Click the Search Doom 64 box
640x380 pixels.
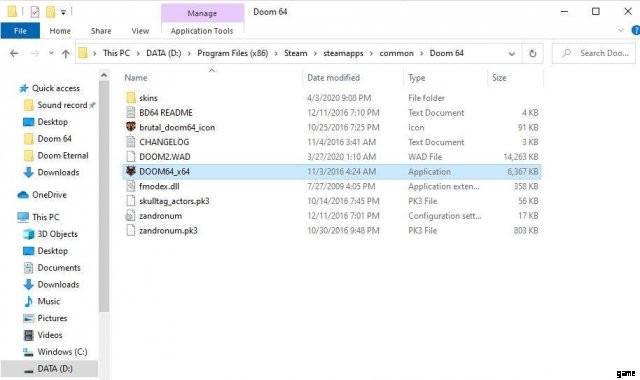point(594,53)
